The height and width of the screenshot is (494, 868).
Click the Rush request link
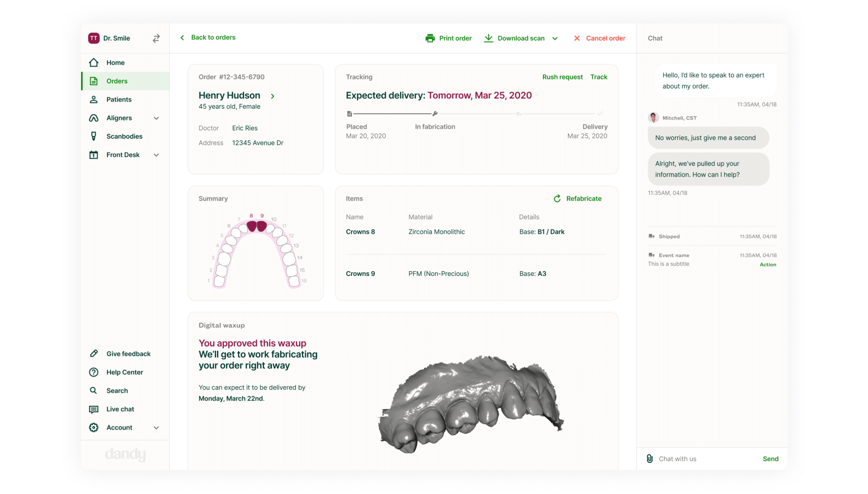[x=563, y=77]
